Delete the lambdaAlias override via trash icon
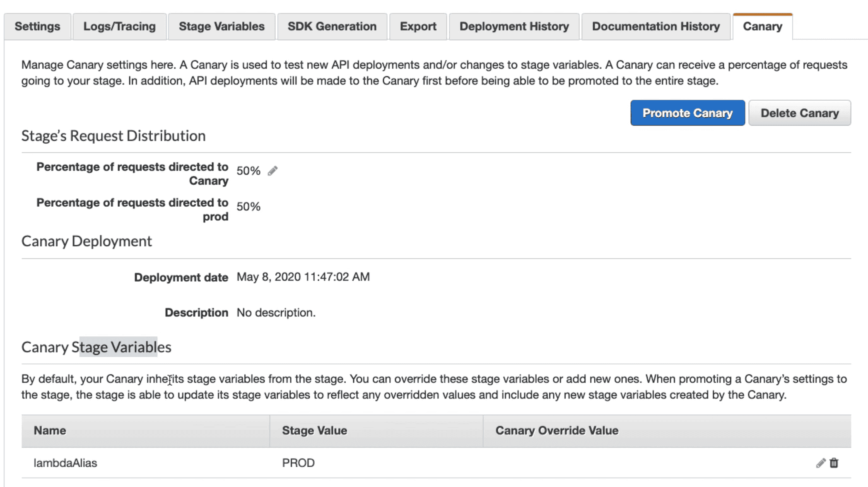This screenshot has width=868, height=487. (x=834, y=463)
